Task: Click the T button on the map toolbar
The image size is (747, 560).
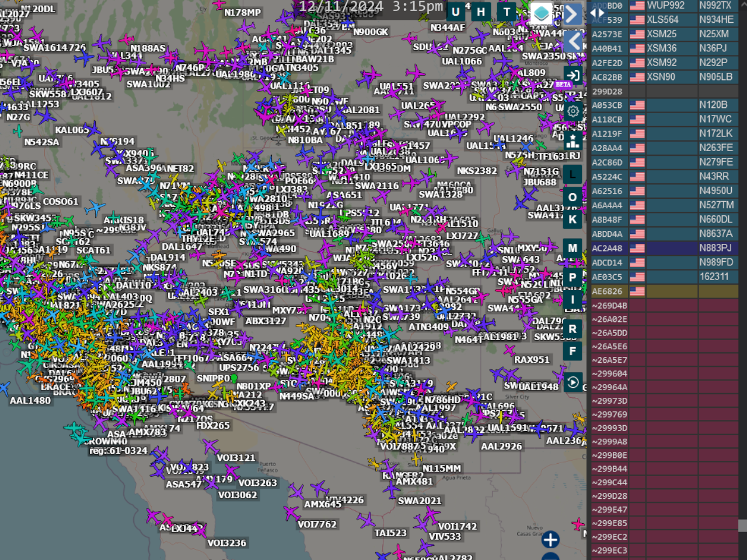Action: [507, 12]
